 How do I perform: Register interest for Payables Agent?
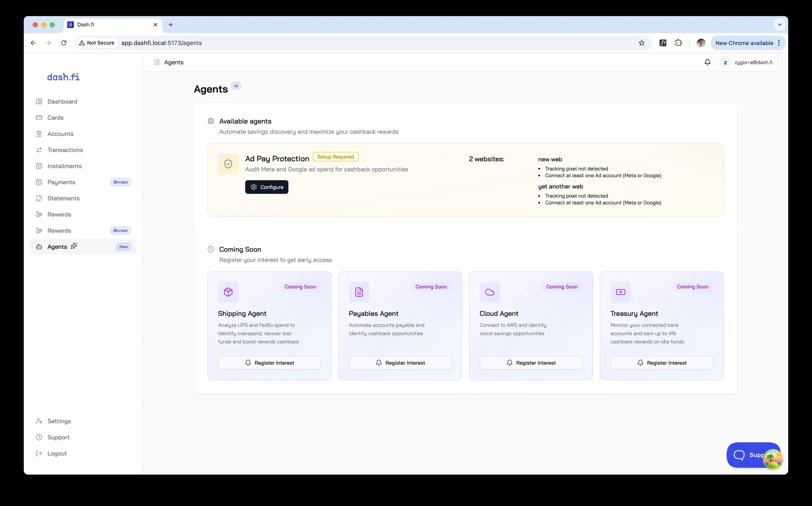pyautogui.click(x=400, y=363)
